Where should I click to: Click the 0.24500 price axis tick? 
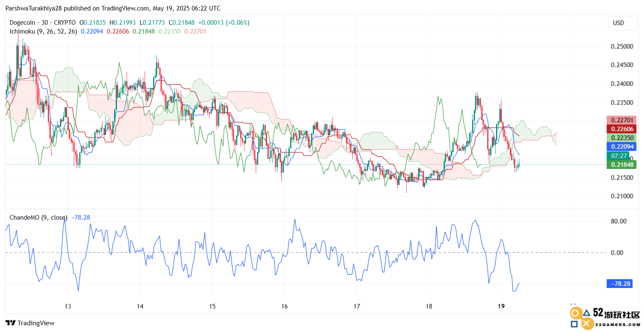(x=622, y=65)
